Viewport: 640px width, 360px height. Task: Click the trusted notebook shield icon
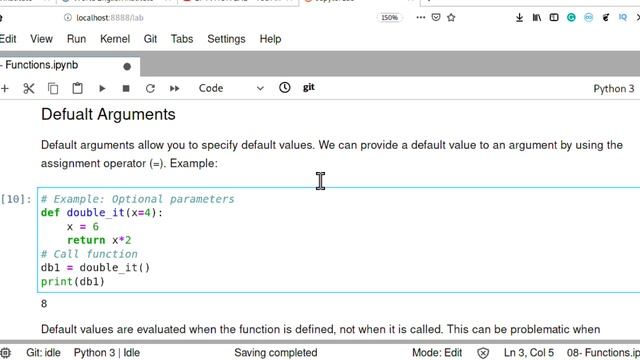483,353
